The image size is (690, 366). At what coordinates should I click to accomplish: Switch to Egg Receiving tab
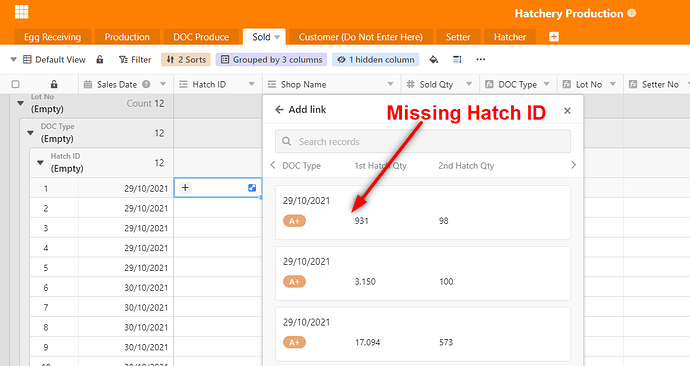52,37
